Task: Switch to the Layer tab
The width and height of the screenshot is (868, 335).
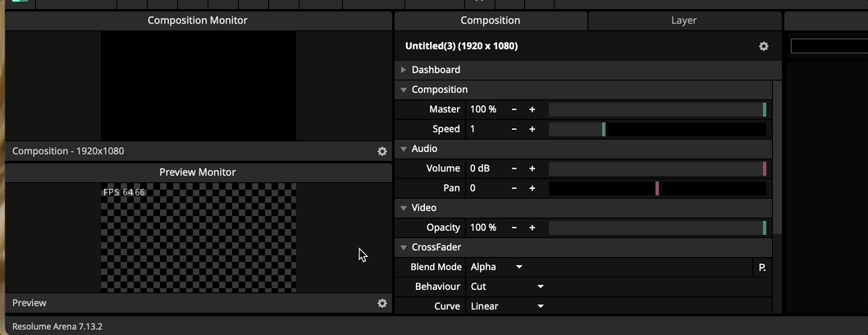Action: coord(683,21)
